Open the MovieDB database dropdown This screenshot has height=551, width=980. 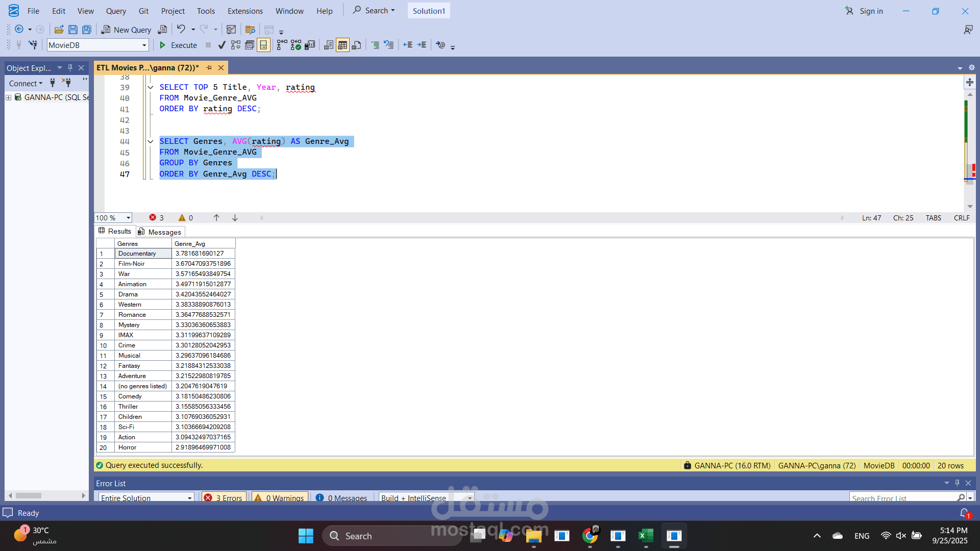[144, 45]
